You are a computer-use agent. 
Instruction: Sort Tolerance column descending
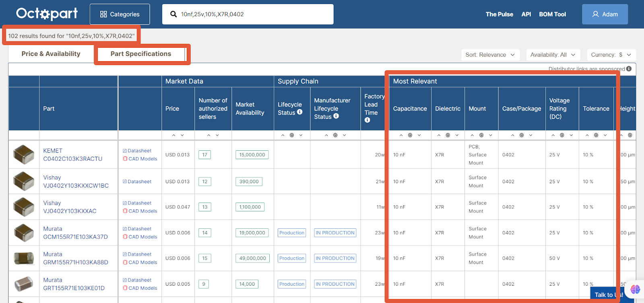point(605,135)
